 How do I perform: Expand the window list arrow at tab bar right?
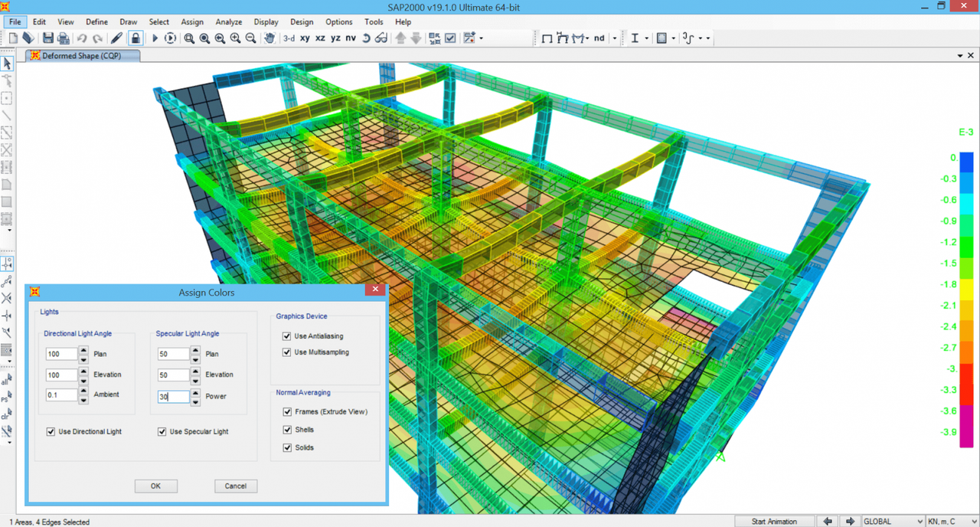pos(960,56)
